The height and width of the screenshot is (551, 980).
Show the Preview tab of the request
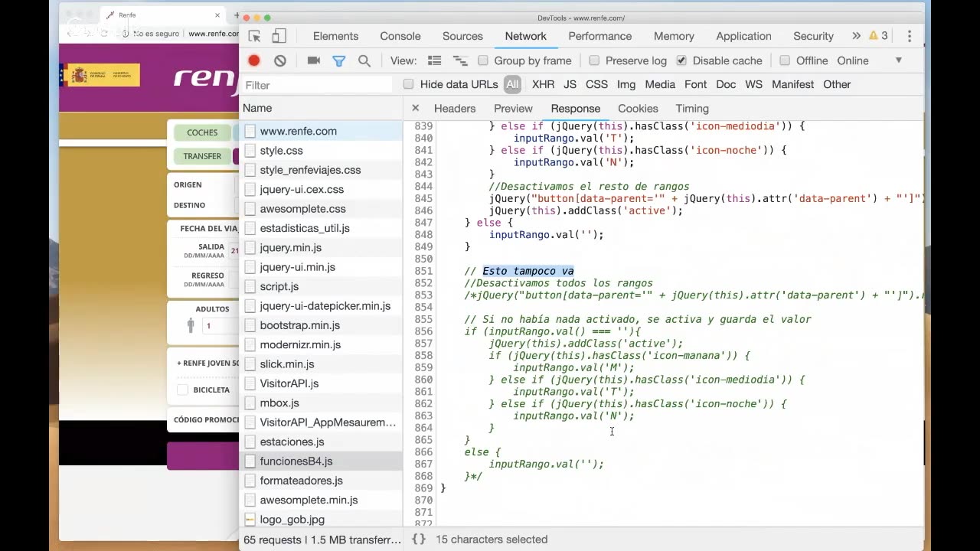[x=513, y=108]
